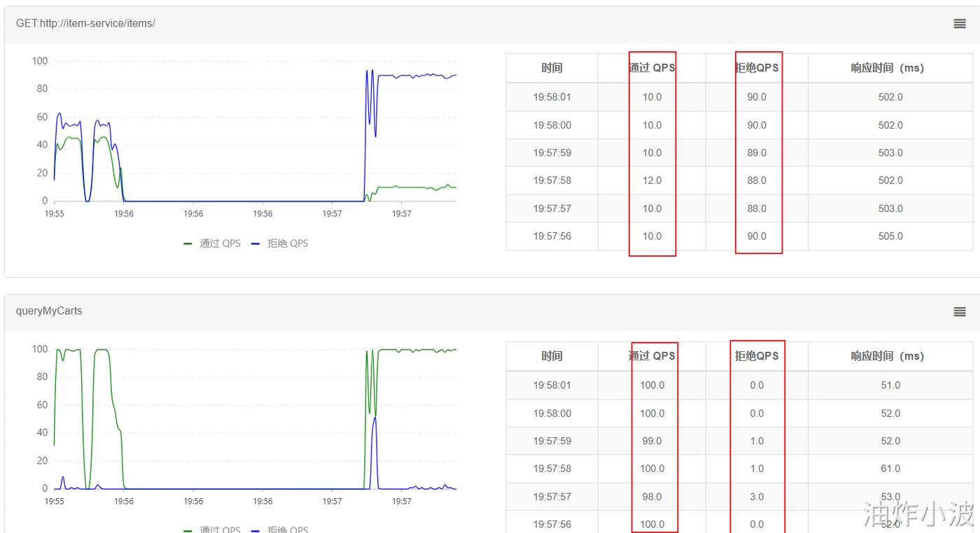Toggle the 通过 QPS legend in the item-service chart
The width and height of the screenshot is (980, 533).
[x=212, y=243]
